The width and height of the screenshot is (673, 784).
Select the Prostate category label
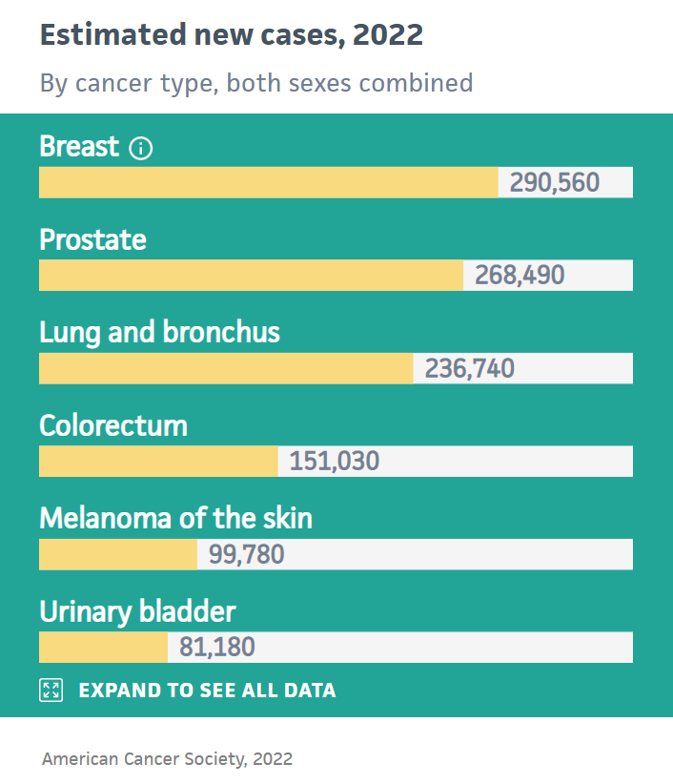pyautogui.click(x=92, y=239)
